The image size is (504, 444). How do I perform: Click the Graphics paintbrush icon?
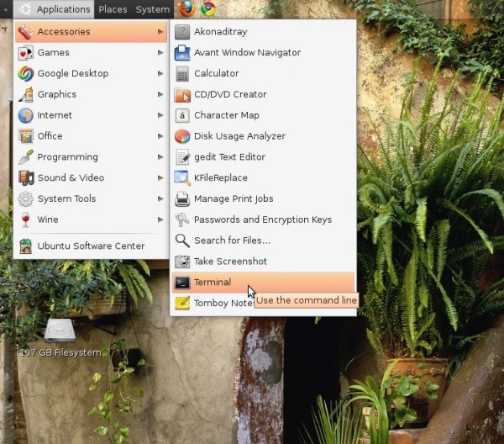[x=25, y=94]
